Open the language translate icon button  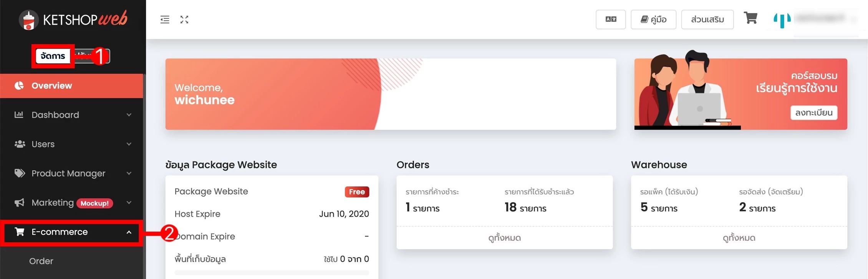click(611, 19)
